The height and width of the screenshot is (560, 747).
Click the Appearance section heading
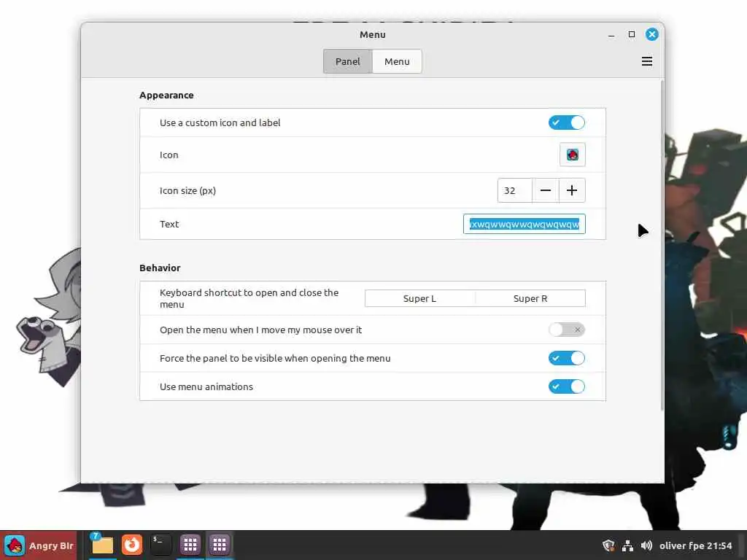(x=166, y=96)
